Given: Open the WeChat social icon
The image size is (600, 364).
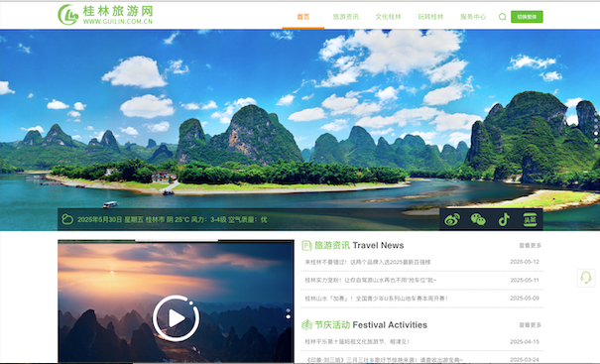Looking at the screenshot, I should [478, 220].
